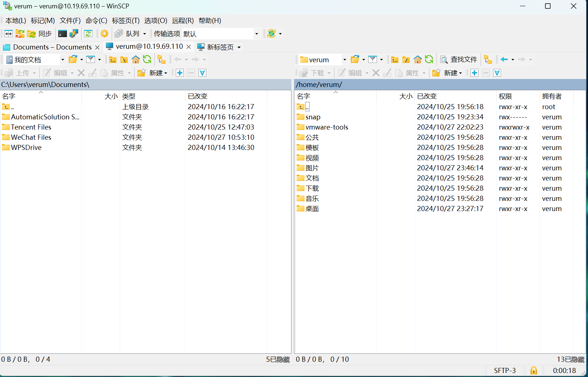Image resolution: width=588 pixels, height=377 pixels.
Task: Click local root directory icon
Action: click(x=124, y=59)
